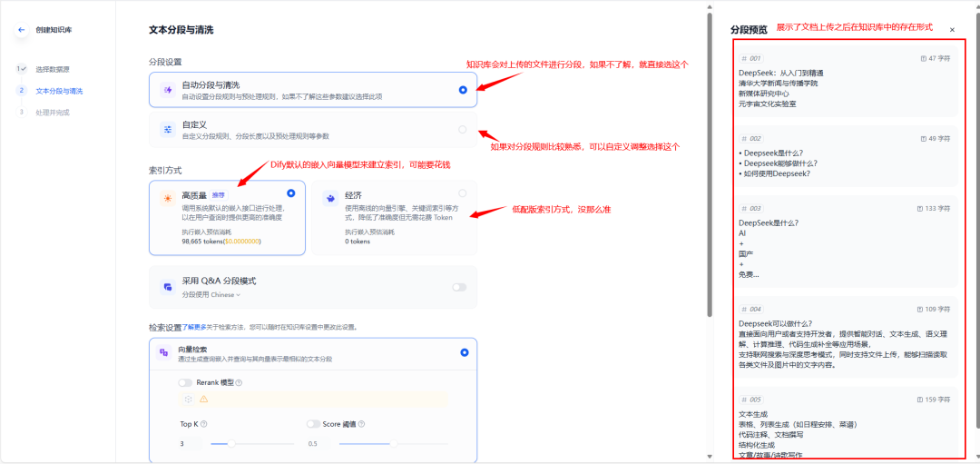Open the 了解更多 link
This screenshot has height=464, width=980.
click(194, 327)
